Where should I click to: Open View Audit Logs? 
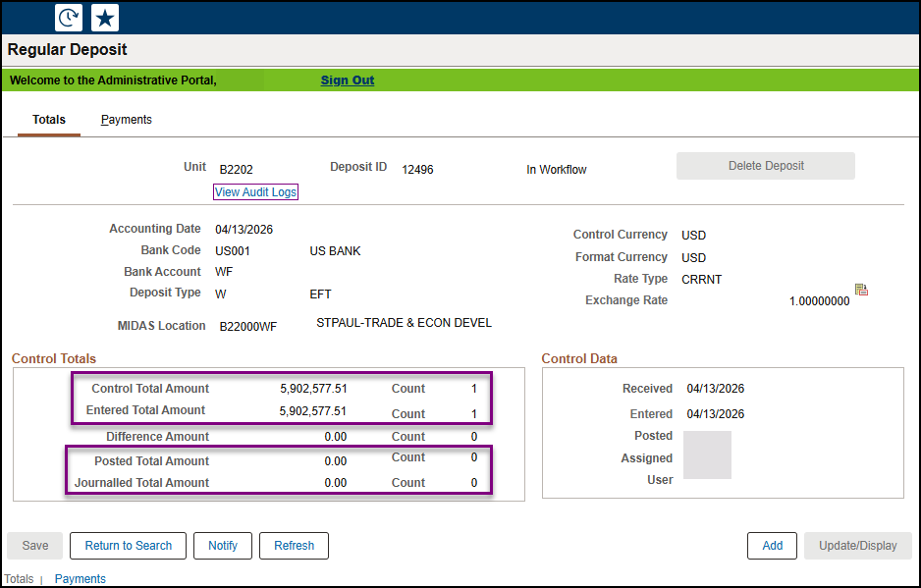[x=255, y=191]
